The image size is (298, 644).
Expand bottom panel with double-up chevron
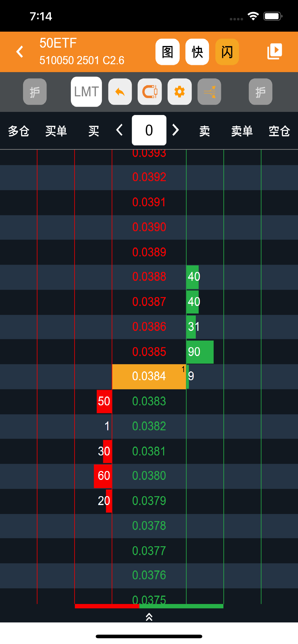pyautogui.click(x=149, y=617)
